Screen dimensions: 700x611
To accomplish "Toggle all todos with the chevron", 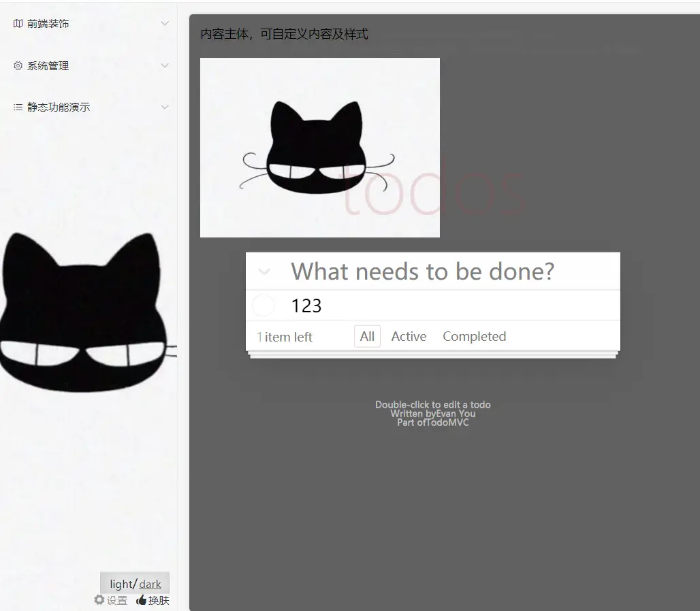I will pyautogui.click(x=264, y=272).
